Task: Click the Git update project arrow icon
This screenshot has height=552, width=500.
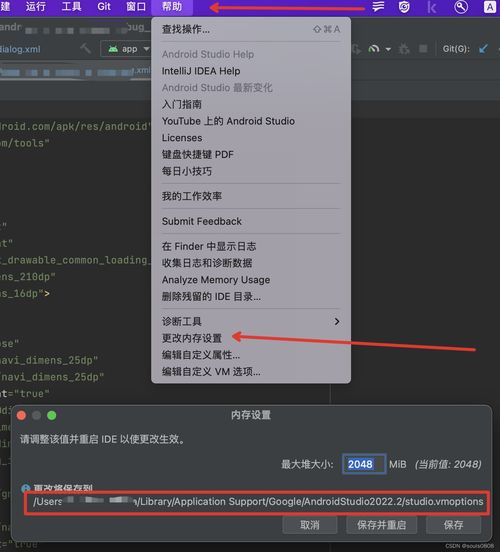Action: [x=483, y=49]
